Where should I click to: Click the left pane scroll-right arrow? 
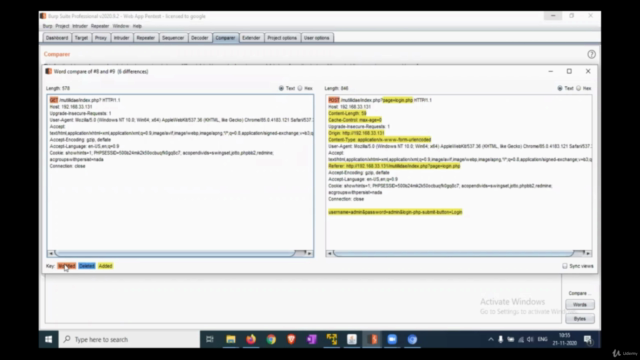(310, 253)
